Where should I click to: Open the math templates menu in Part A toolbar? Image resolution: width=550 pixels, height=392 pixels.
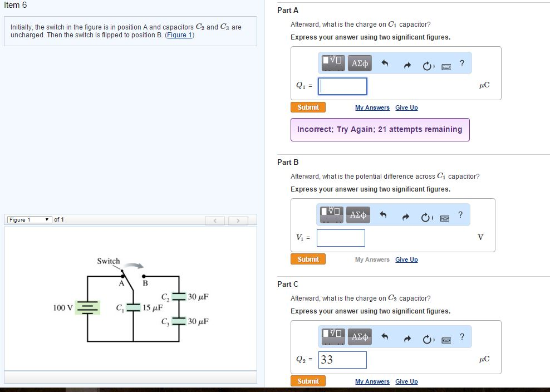click(332, 63)
